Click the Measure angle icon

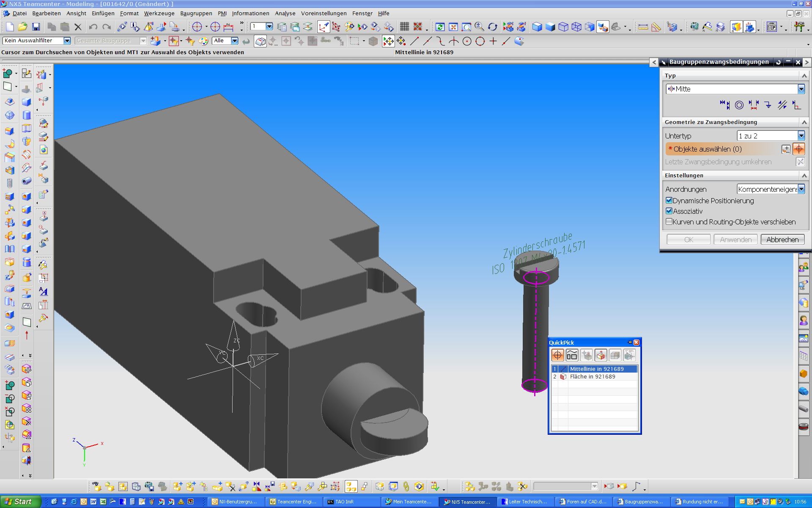656,27
